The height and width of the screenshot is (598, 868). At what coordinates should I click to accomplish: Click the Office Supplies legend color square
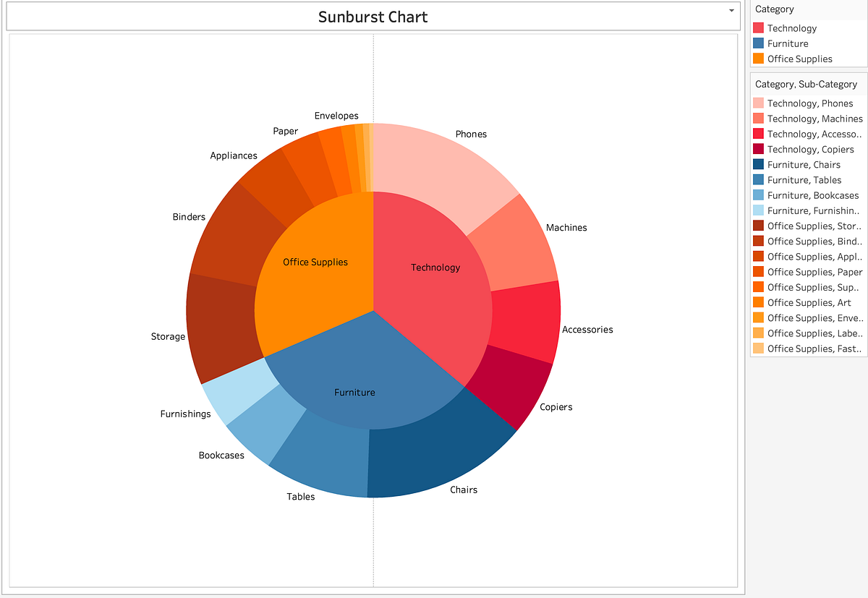point(759,59)
